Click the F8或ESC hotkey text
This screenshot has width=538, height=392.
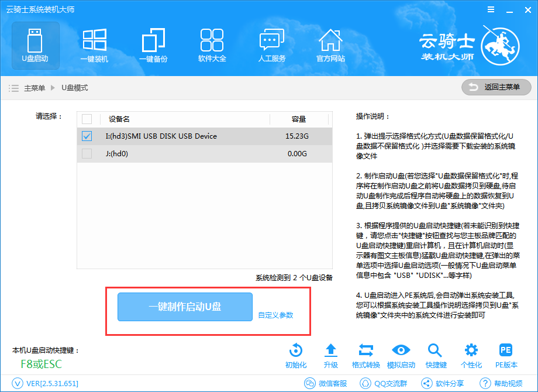(x=41, y=364)
